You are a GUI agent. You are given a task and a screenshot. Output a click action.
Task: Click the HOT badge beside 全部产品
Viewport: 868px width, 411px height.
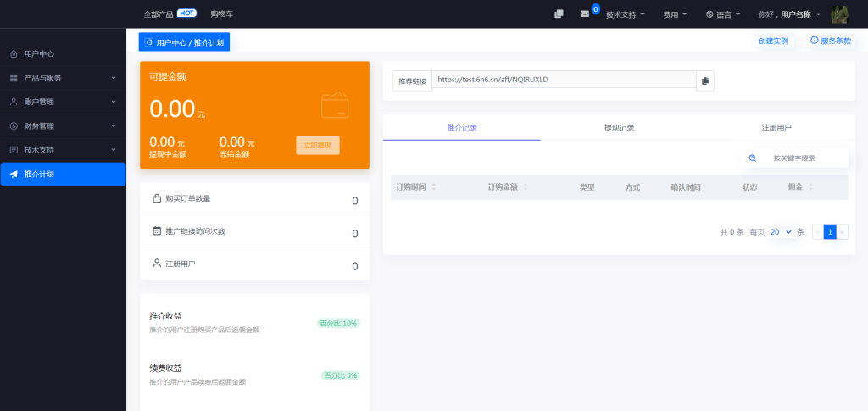click(x=186, y=14)
